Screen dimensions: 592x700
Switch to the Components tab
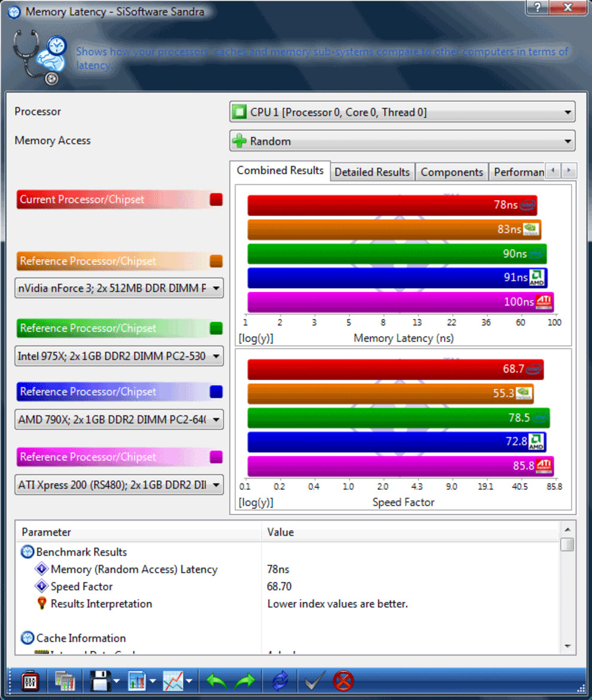coord(451,172)
